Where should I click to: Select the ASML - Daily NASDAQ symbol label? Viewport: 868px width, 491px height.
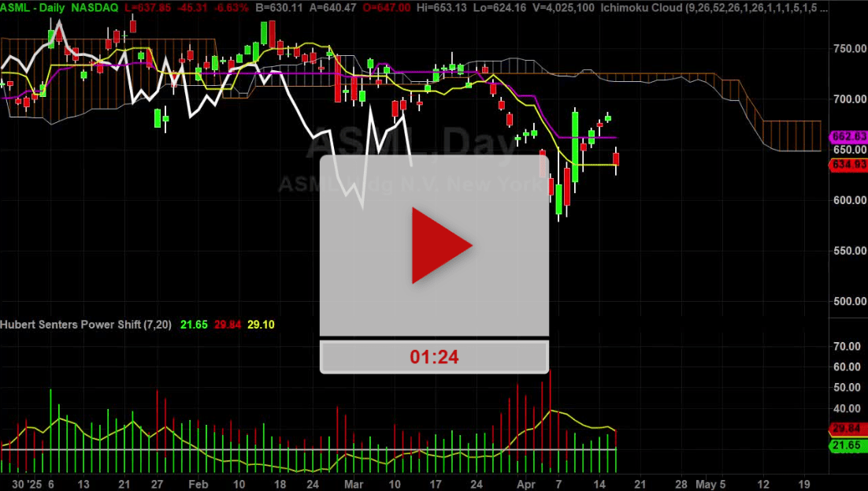[x=59, y=8]
